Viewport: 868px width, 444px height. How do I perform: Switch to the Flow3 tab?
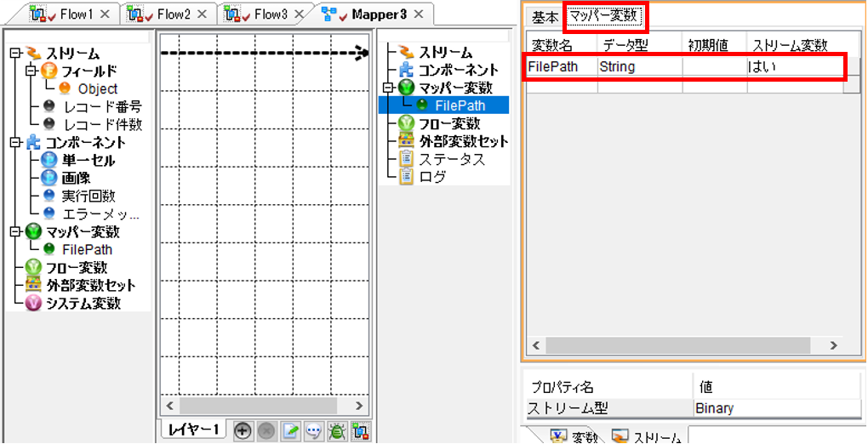point(265,14)
